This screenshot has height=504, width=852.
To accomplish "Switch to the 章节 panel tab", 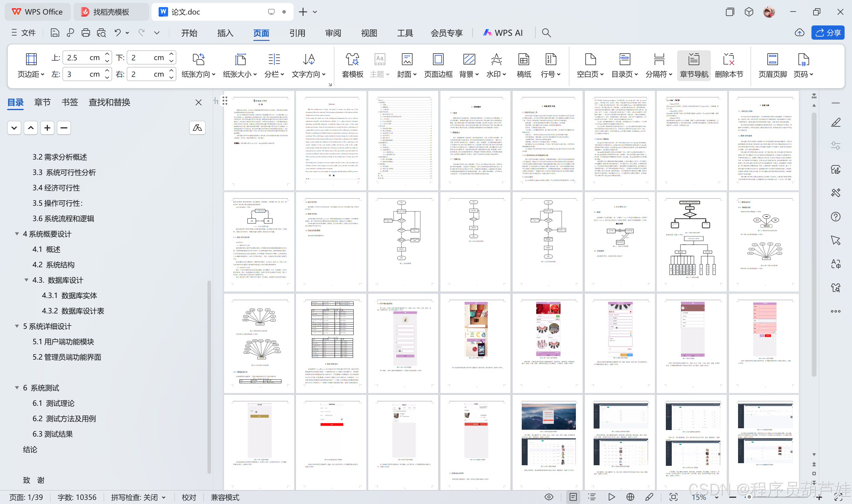I will pos(42,102).
